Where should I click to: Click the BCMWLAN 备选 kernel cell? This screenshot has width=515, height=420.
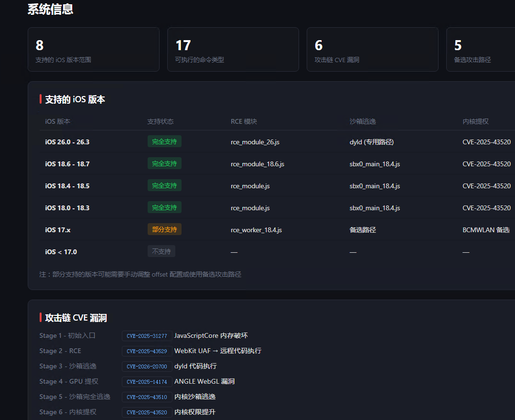[486, 230]
